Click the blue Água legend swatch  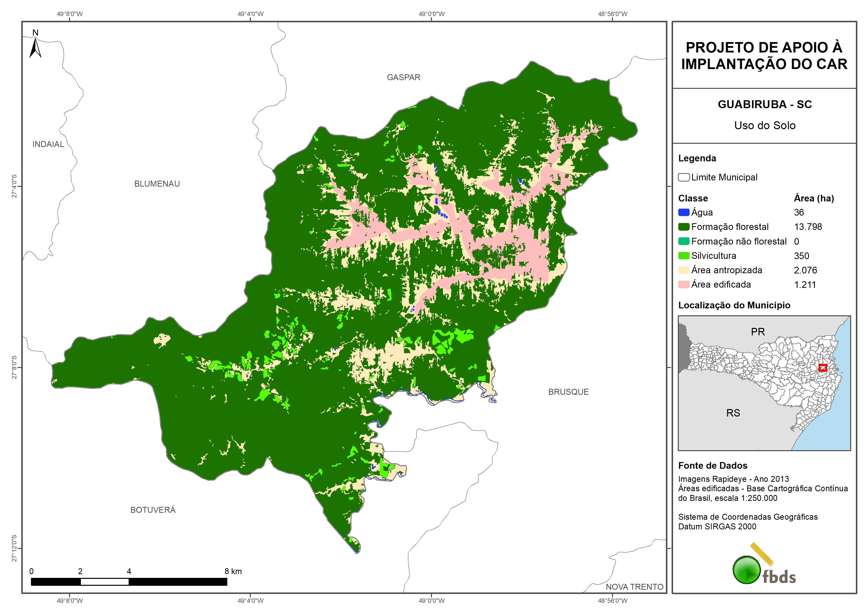click(x=683, y=213)
